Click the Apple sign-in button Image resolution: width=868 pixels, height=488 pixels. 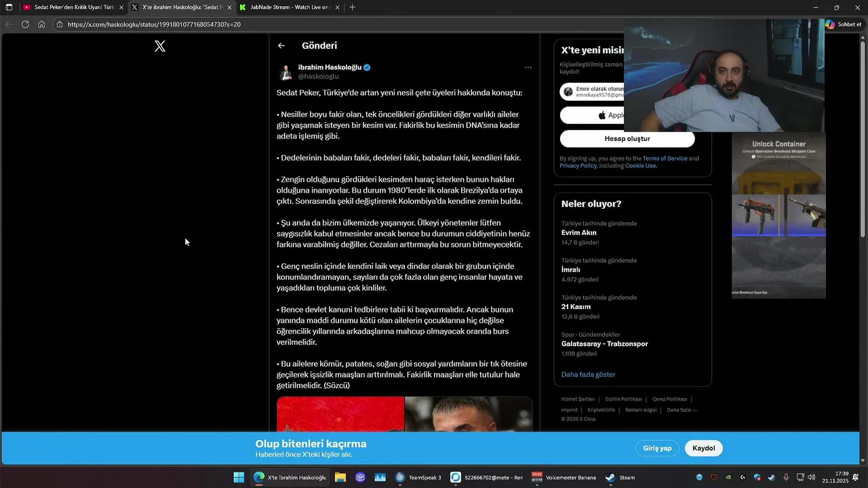click(592, 115)
